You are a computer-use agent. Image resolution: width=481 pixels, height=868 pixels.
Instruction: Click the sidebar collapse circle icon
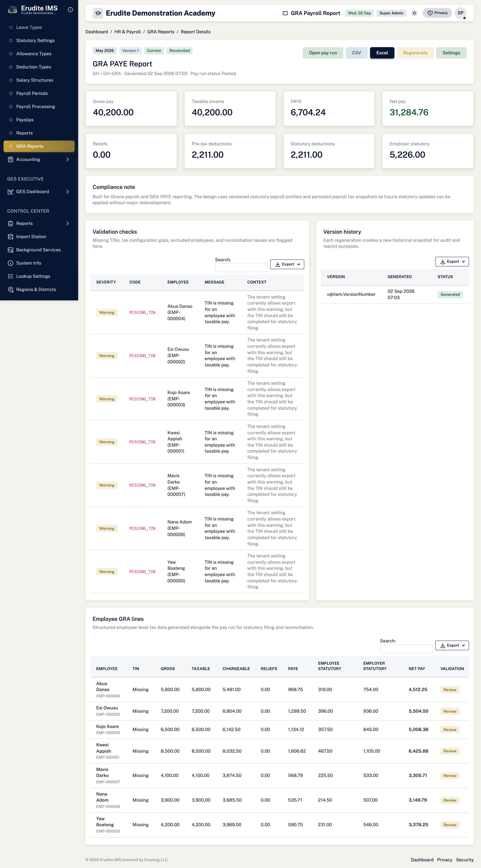coord(70,10)
